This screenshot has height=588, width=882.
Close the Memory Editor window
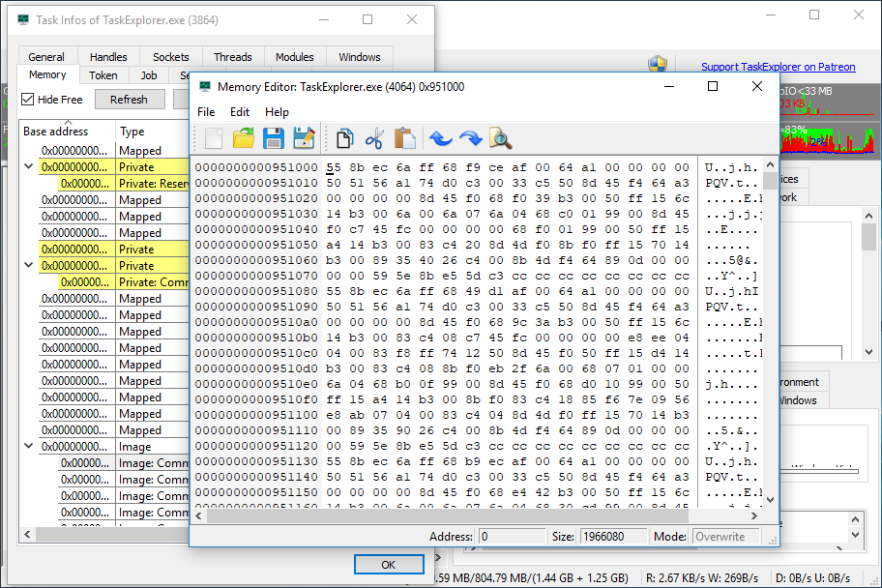pos(757,87)
